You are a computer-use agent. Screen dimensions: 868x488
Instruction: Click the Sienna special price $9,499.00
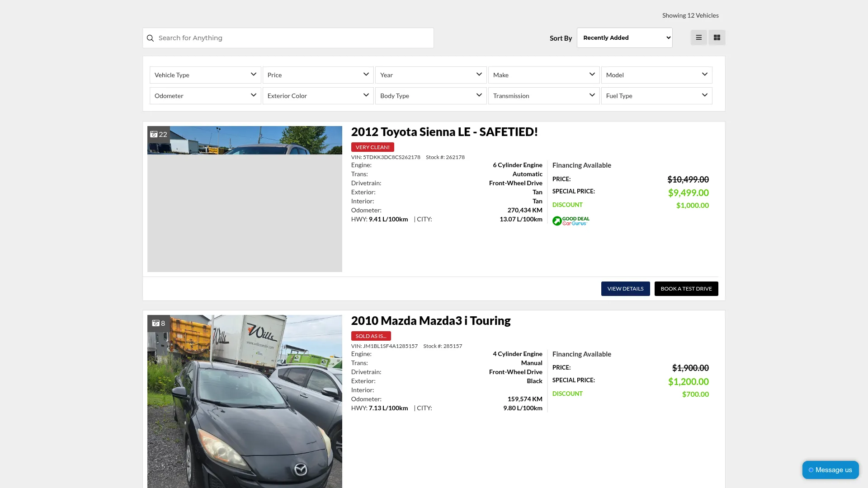pos(689,193)
